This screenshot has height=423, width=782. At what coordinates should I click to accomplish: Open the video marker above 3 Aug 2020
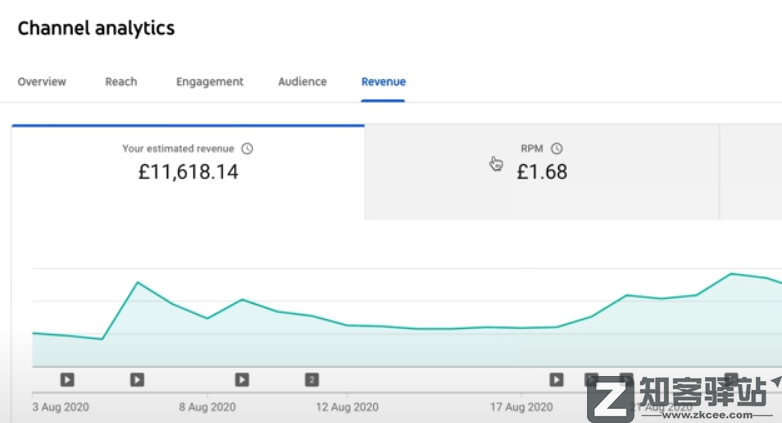[x=67, y=379]
